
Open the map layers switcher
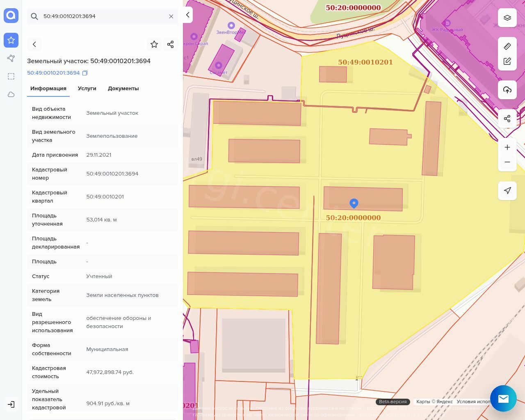[x=507, y=18]
